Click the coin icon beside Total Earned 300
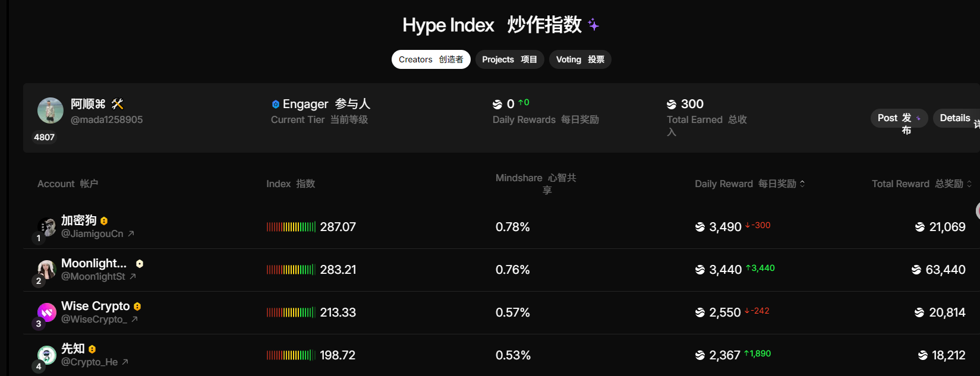 672,105
